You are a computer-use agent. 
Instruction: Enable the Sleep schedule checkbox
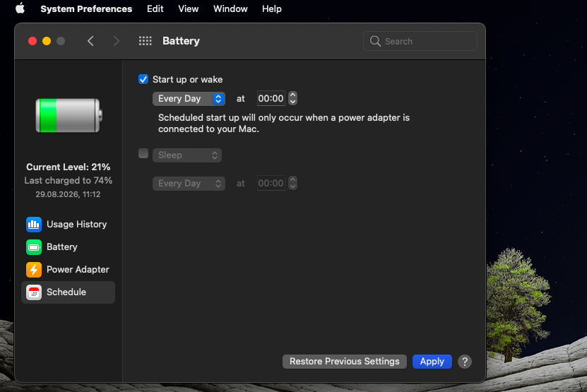click(143, 153)
